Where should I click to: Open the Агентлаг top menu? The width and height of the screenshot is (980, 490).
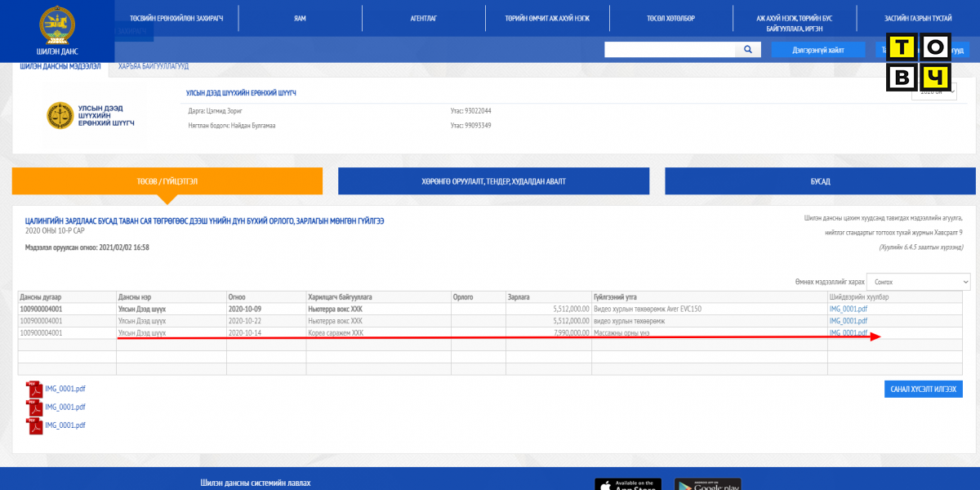coord(424,18)
